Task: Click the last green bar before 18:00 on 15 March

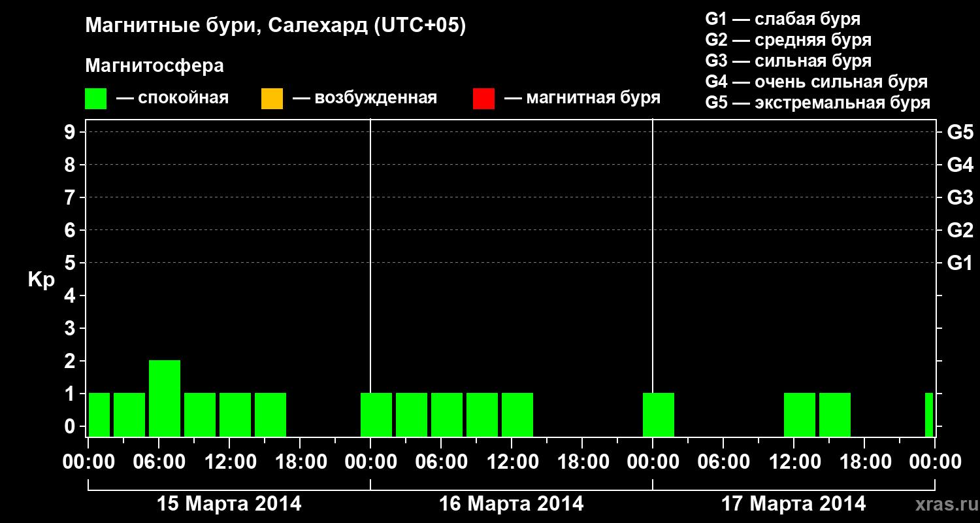Action: 270,414
